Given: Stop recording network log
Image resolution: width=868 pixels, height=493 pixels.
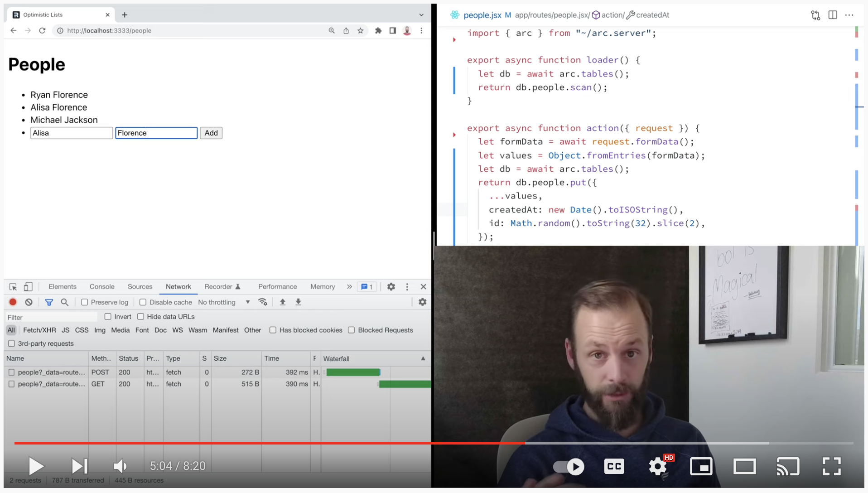Looking at the screenshot, I should (x=13, y=302).
